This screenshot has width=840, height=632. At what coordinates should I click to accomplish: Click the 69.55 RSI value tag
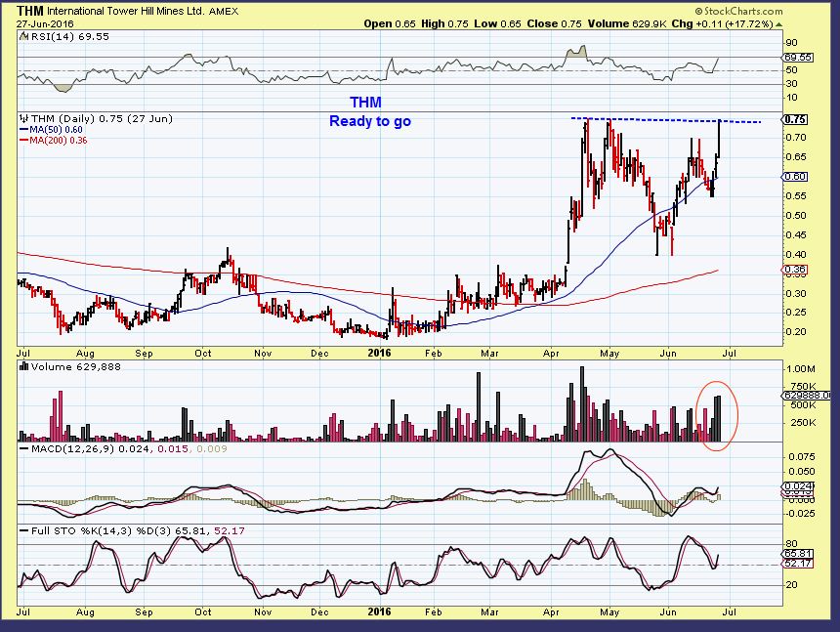pos(798,58)
